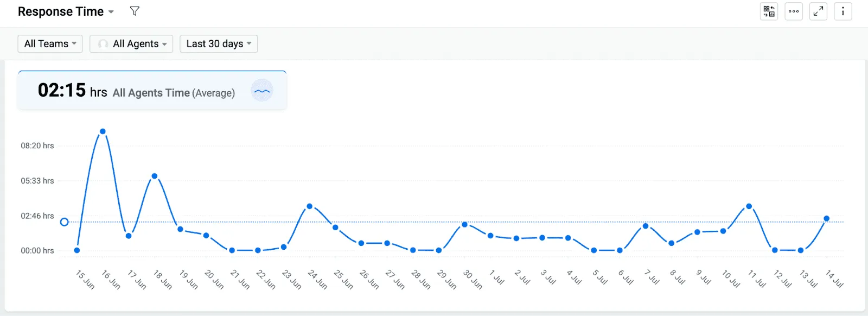Click the All Agents Time link text
This screenshot has height=316, width=868.
point(151,92)
